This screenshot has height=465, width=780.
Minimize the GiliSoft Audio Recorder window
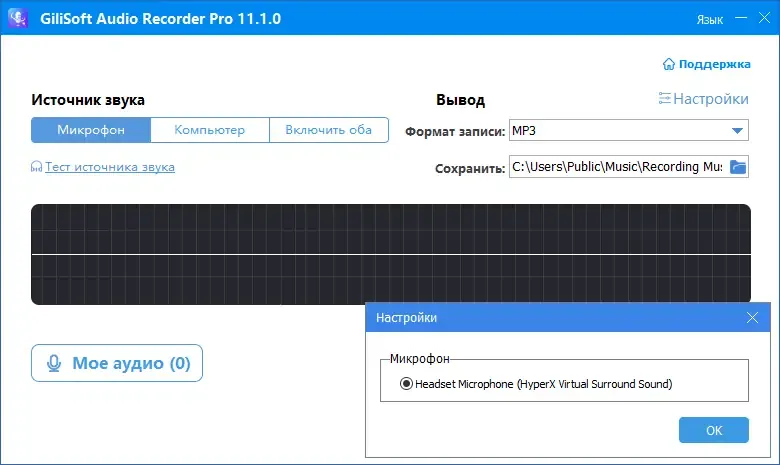coord(741,18)
